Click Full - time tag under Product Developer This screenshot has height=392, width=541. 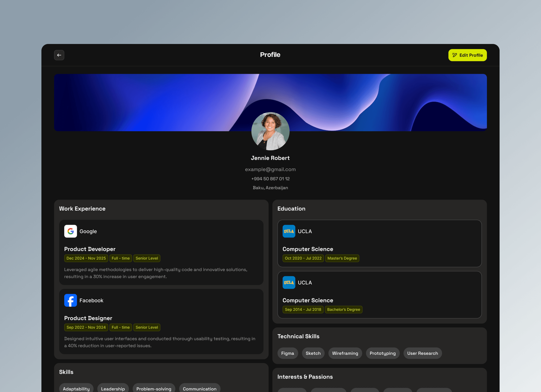pos(121,258)
